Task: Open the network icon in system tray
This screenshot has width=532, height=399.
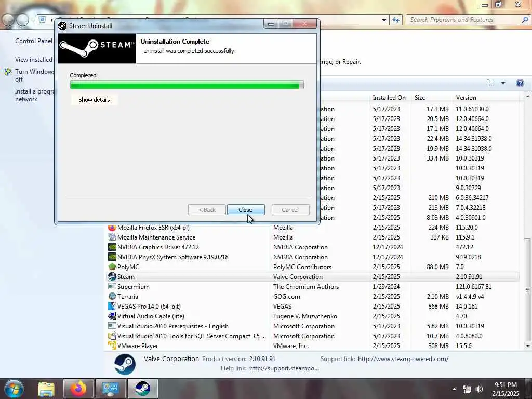Action: coord(467,389)
